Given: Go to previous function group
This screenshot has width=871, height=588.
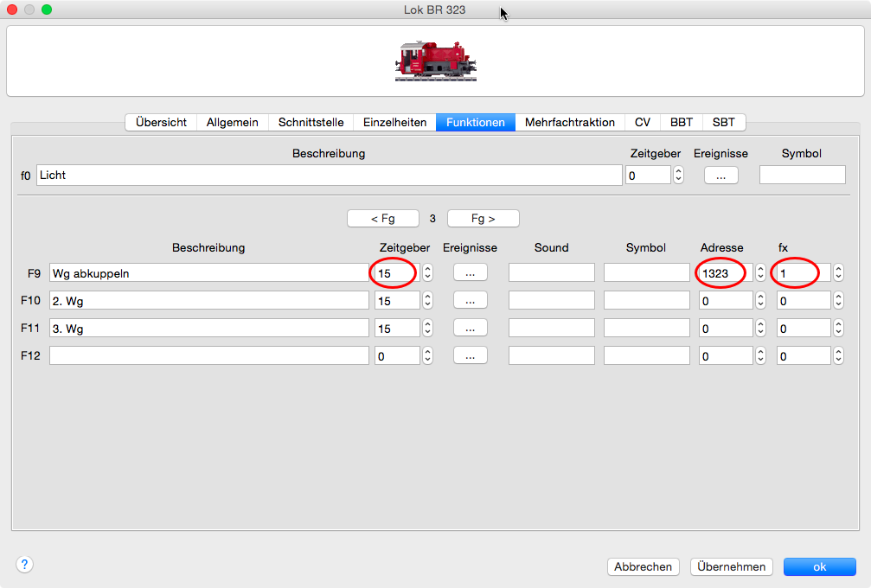Looking at the screenshot, I should click(x=382, y=219).
